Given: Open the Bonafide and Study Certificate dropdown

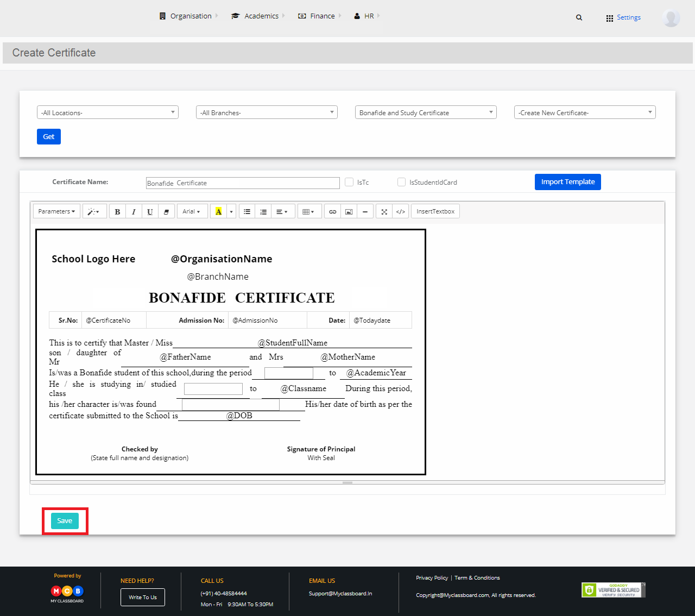Looking at the screenshot, I should coord(426,112).
